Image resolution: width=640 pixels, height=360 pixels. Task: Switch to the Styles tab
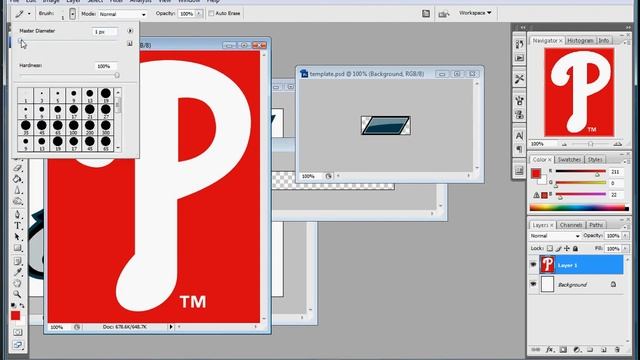(x=595, y=160)
